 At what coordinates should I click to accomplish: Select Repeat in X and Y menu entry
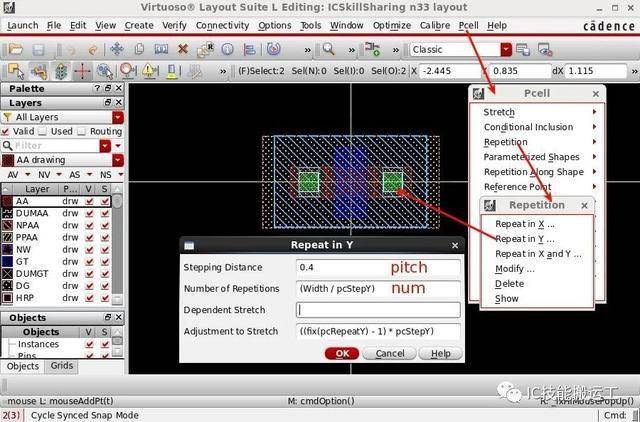pyautogui.click(x=537, y=254)
